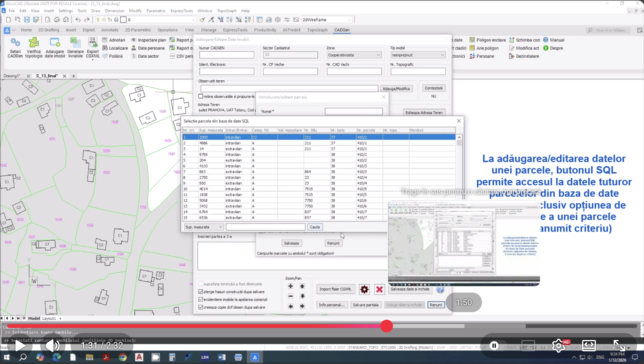The width and height of the screenshot is (644, 364).
Task: Click the gear settings icon near Import fisier CGXML
Action: point(364,289)
